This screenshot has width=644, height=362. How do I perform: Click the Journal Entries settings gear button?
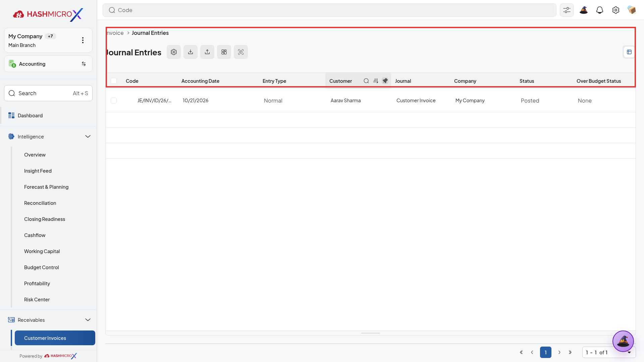(x=174, y=52)
